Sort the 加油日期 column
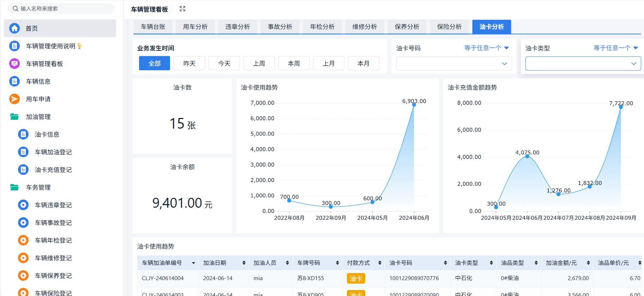This screenshot has height=296, width=644. (x=244, y=263)
